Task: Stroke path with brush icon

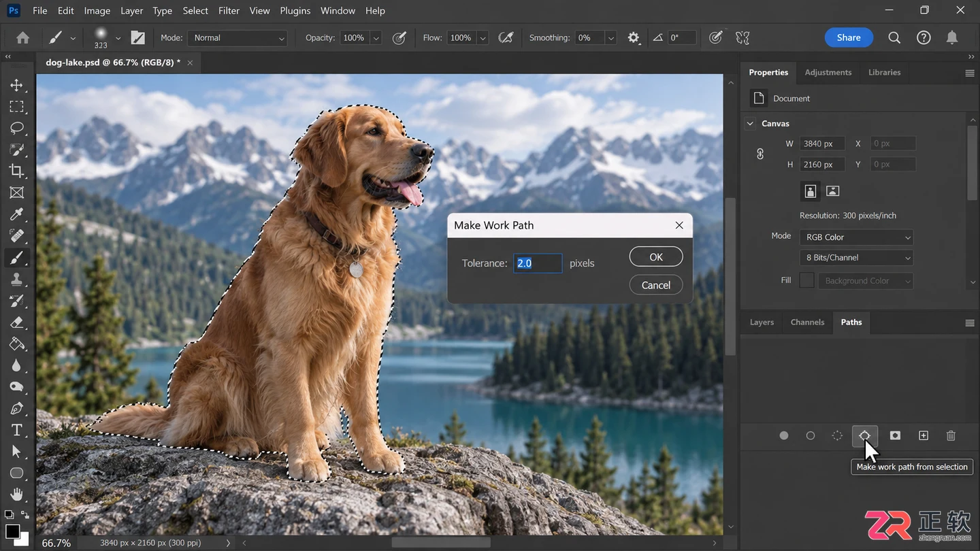Action: (x=811, y=435)
